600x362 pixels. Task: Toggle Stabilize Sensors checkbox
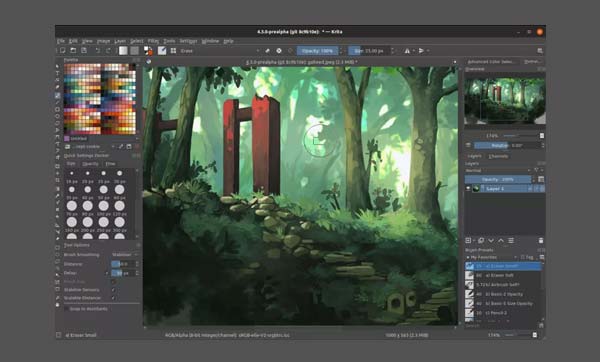[x=113, y=290]
